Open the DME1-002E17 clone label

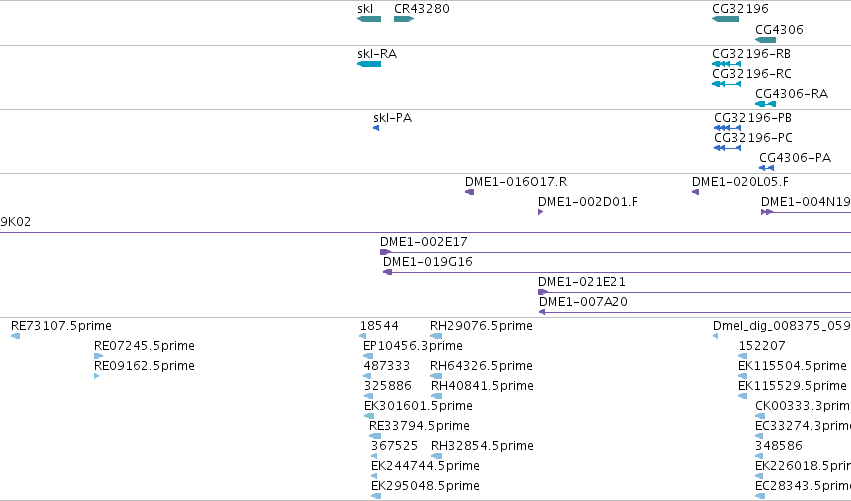(423, 242)
